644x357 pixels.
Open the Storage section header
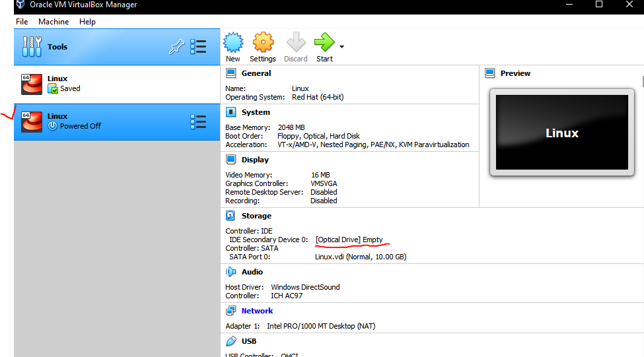(256, 216)
